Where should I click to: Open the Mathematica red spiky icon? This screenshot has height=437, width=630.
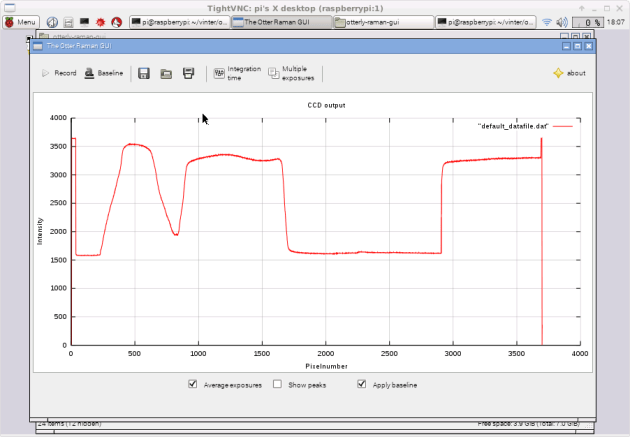click(100, 22)
